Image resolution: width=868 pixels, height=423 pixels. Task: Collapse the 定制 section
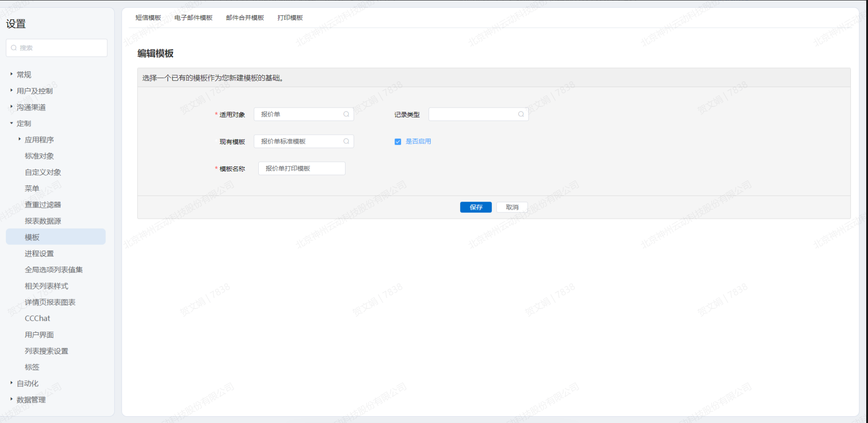[12, 123]
